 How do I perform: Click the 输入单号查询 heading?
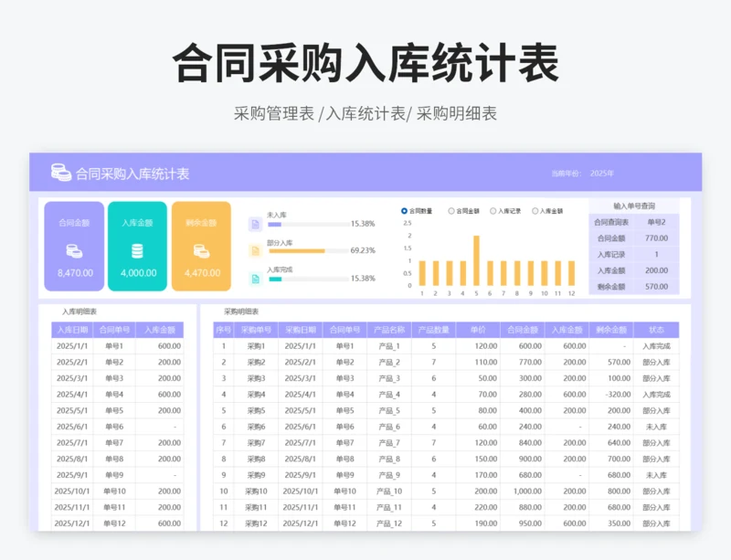(634, 206)
